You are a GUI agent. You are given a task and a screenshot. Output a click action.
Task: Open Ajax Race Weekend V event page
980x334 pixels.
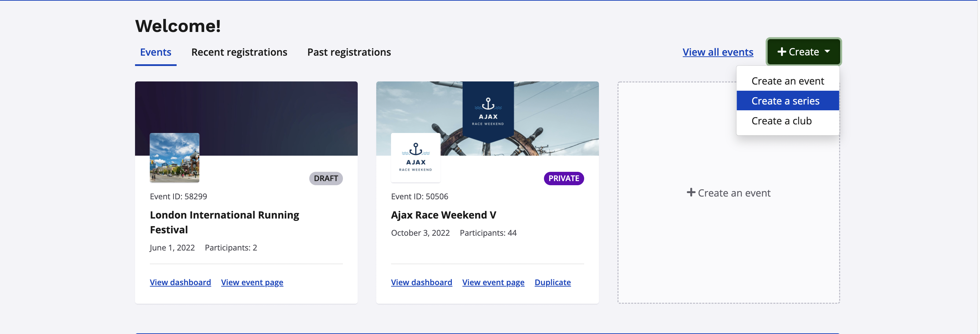click(x=493, y=282)
